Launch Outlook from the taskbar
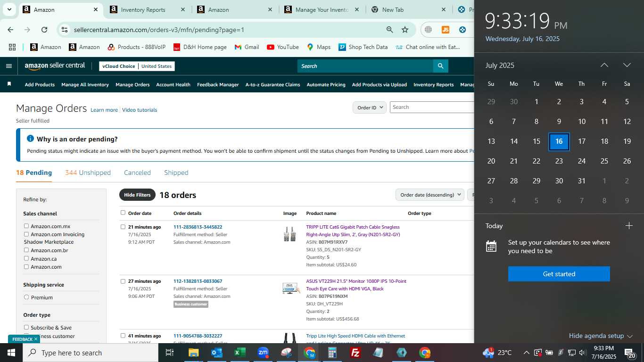This screenshot has width=644, height=362. click(x=216, y=353)
